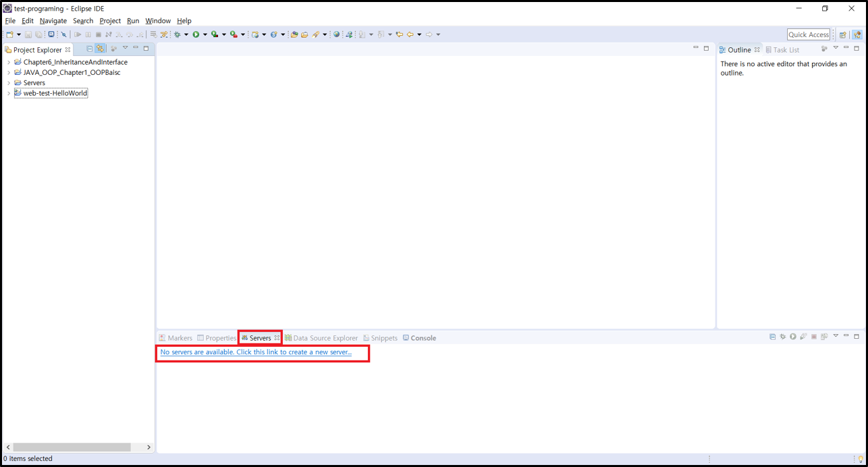Click the Back navigation arrow icon
The width and height of the screenshot is (868, 467).
410,34
